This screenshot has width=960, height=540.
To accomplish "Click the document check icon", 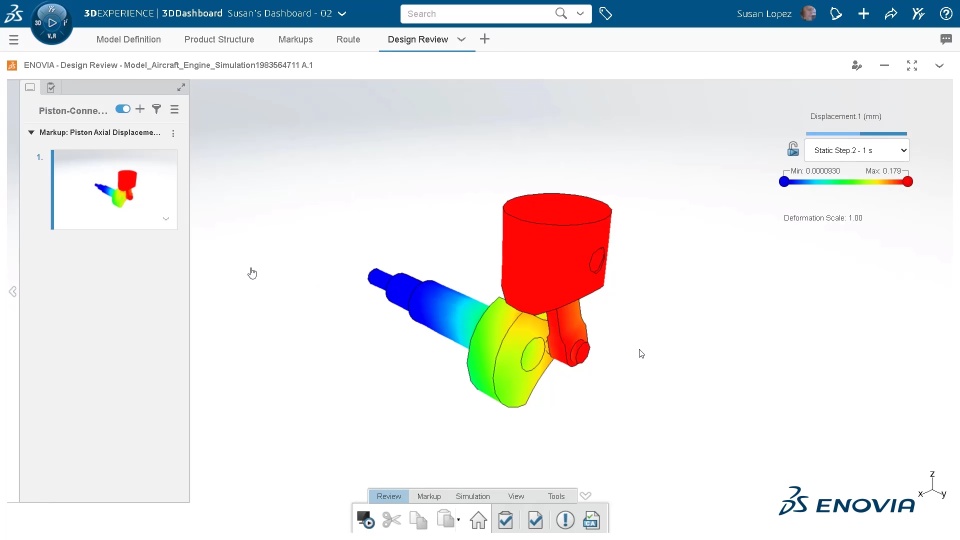I will click(535, 520).
